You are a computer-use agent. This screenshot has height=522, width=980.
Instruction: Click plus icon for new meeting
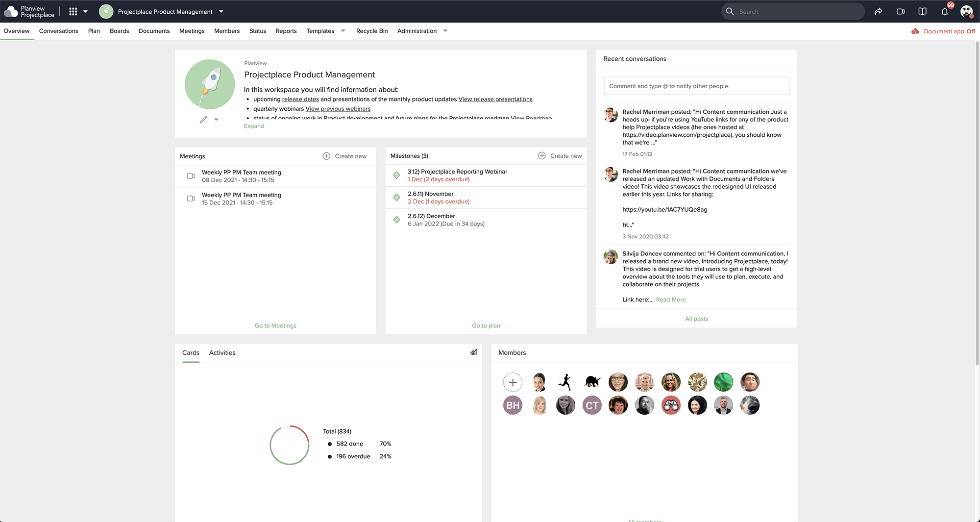click(x=326, y=156)
